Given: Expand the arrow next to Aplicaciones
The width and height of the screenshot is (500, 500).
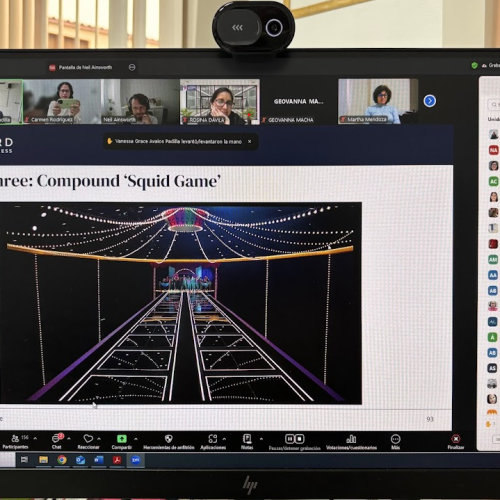Looking at the screenshot, I should point(224,439).
